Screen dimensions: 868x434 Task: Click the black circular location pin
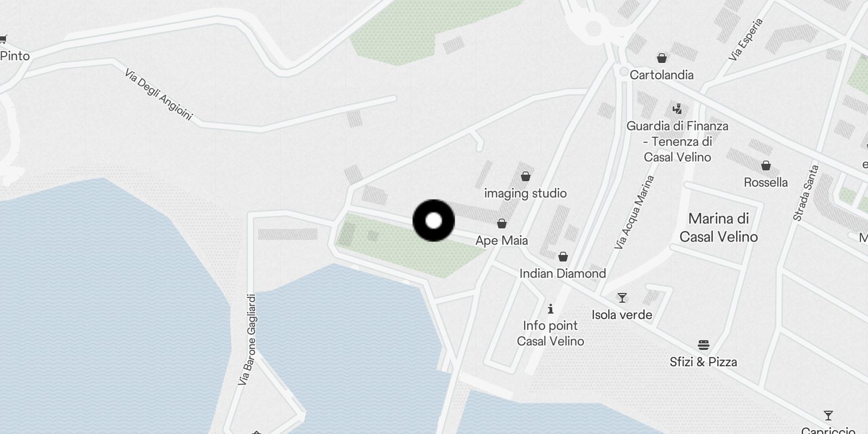(433, 221)
